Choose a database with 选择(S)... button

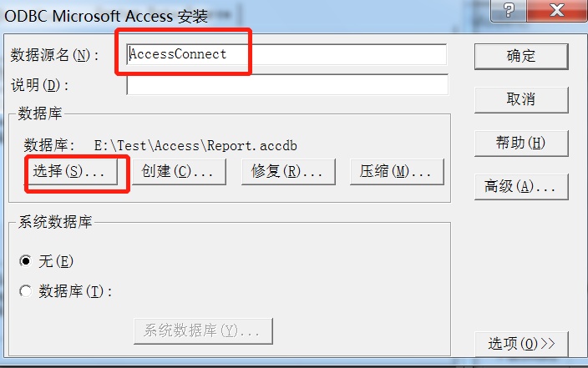tap(71, 172)
